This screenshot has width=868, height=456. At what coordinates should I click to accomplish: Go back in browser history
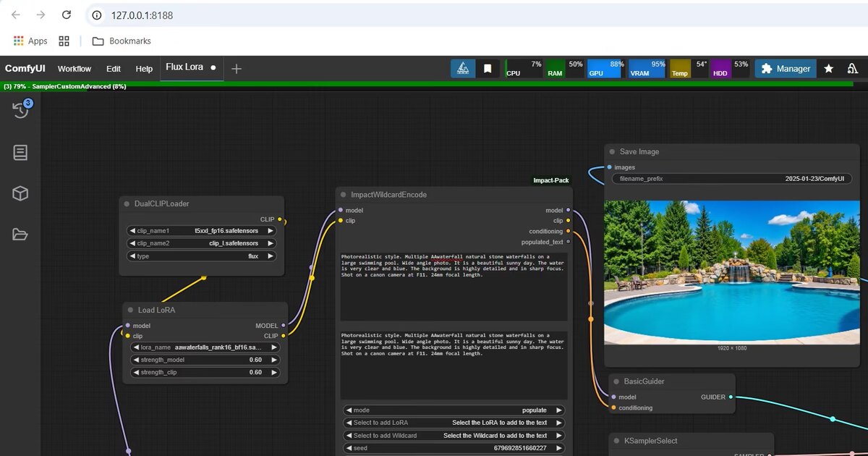pos(16,15)
